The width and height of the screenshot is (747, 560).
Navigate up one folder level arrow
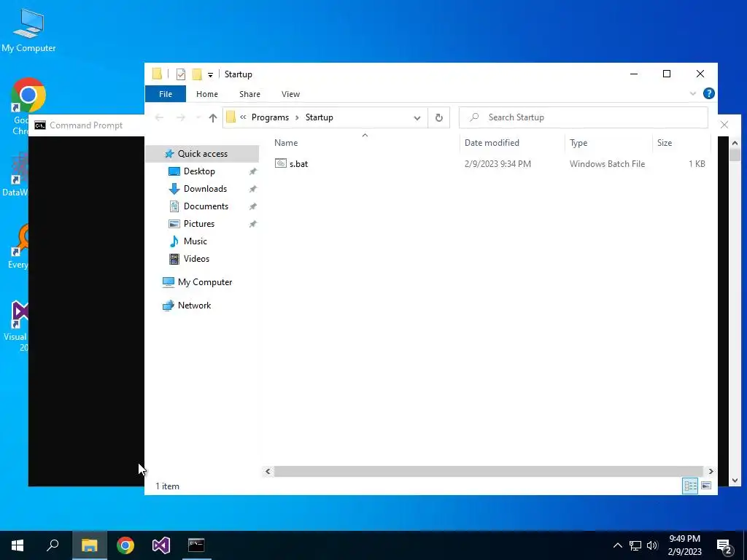(x=212, y=117)
